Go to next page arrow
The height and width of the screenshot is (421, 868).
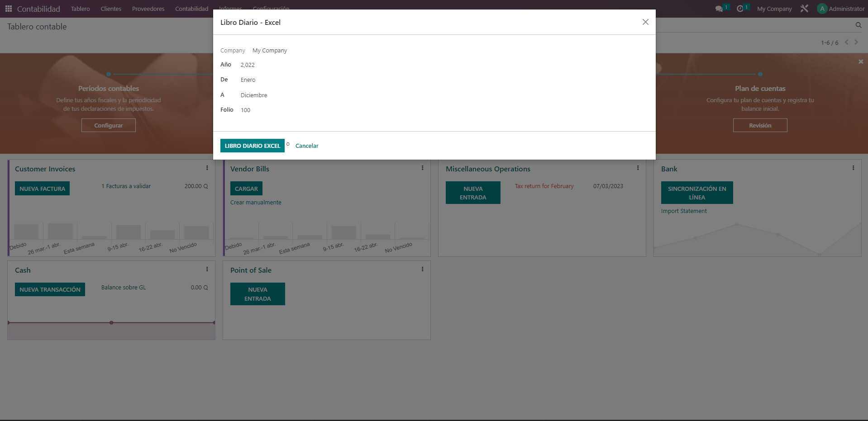tap(856, 42)
